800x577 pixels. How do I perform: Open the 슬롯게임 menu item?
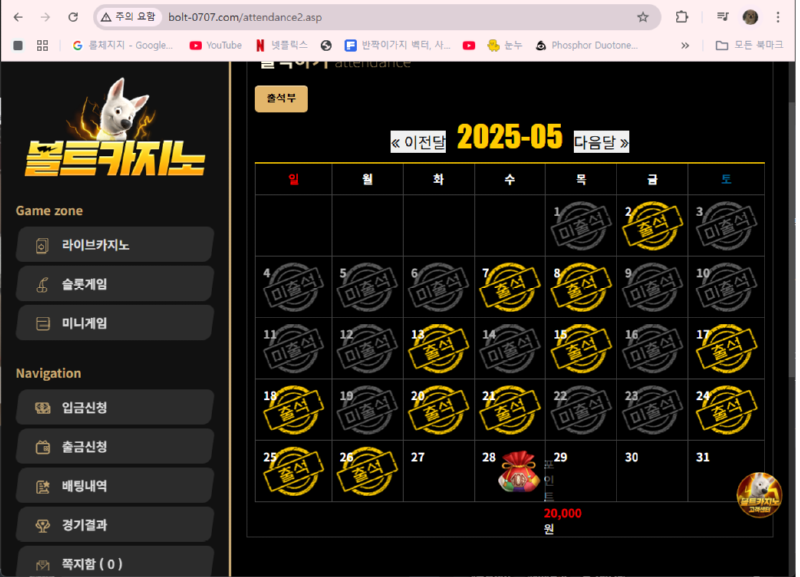[115, 284]
